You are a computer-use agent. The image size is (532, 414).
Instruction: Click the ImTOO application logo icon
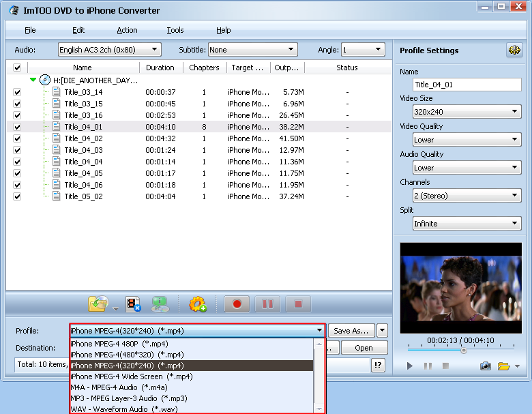(14, 10)
